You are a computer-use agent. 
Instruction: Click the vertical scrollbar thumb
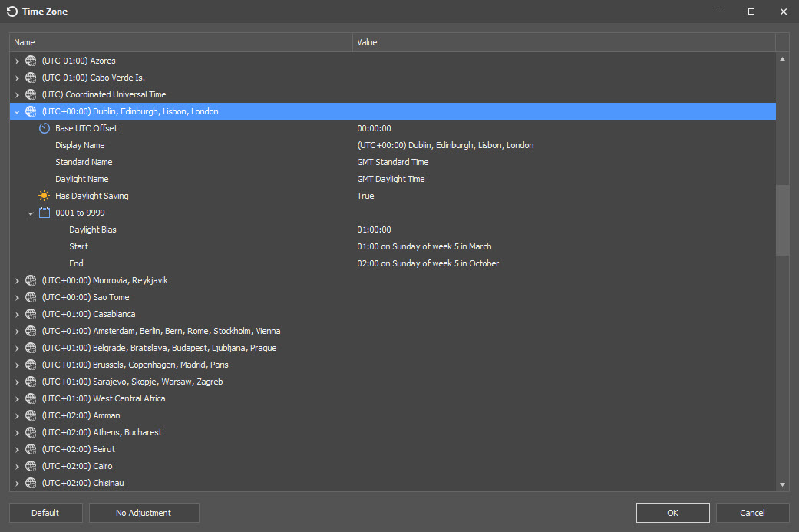782,220
